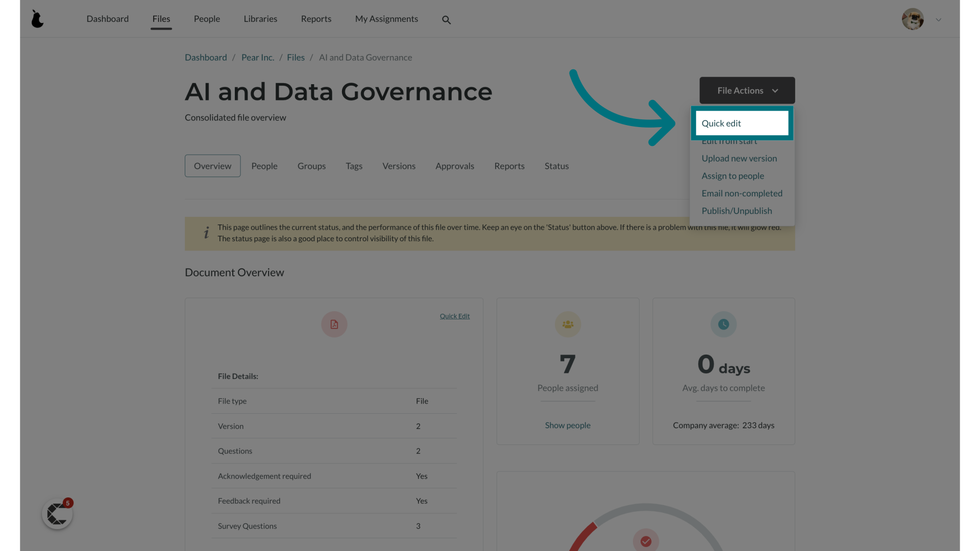
Task: Select Email non-completed option
Action: [x=742, y=193]
